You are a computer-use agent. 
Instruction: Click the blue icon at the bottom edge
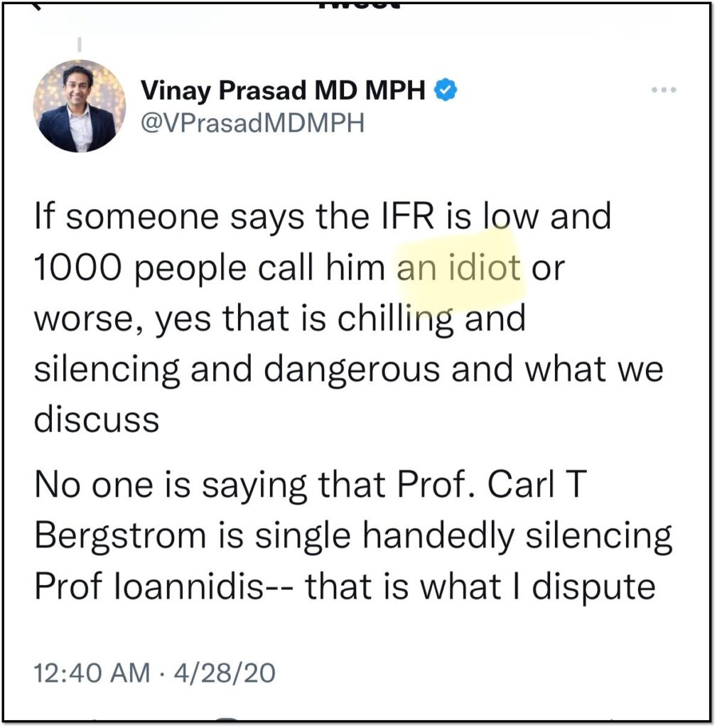coord(227,722)
